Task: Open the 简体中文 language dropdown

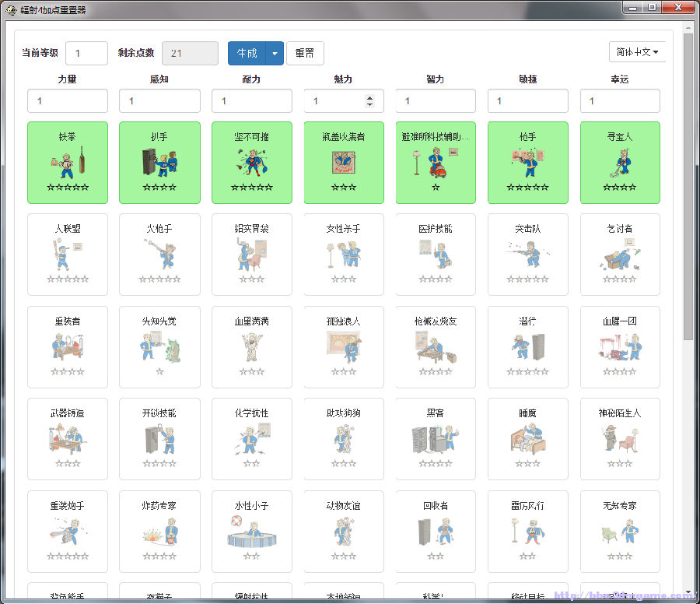Action: (637, 52)
